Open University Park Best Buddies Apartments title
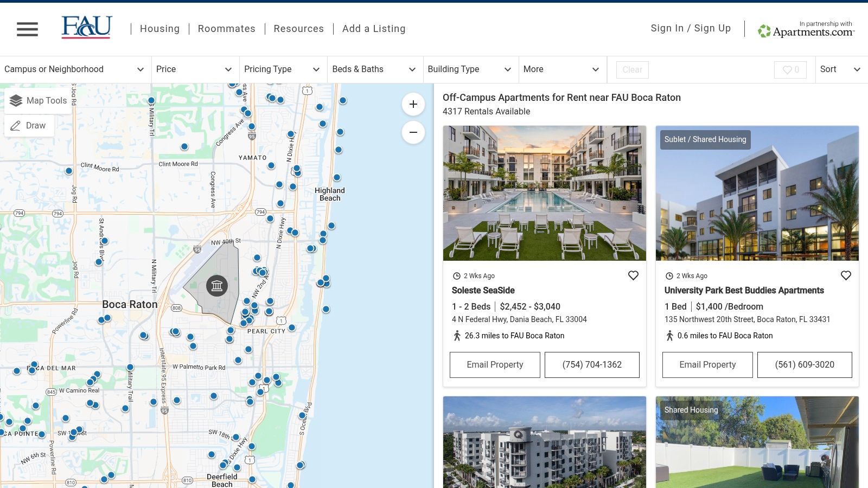This screenshot has height=488, width=868. pyautogui.click(x=744, y=291)
